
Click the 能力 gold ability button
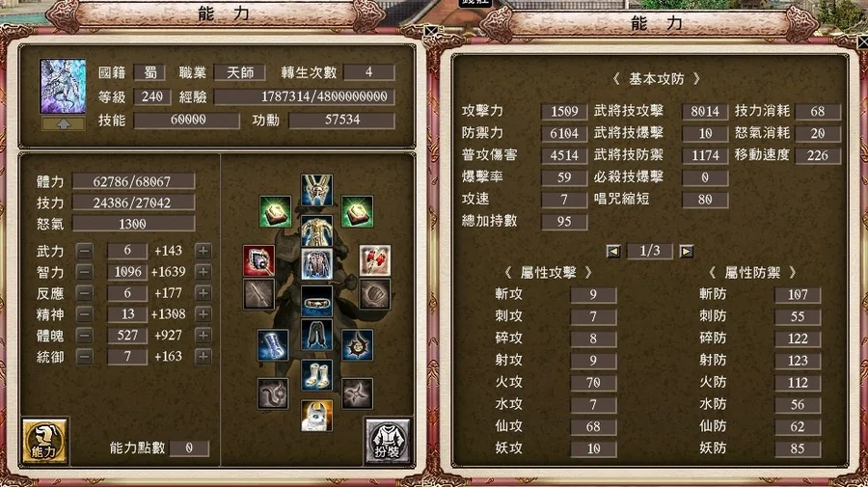(x=44, y=441)
